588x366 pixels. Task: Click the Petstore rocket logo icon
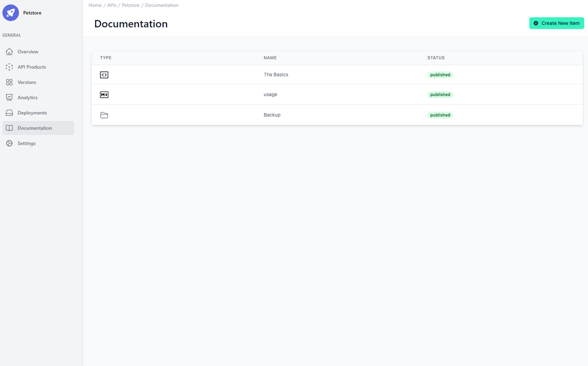click(11, 12)
